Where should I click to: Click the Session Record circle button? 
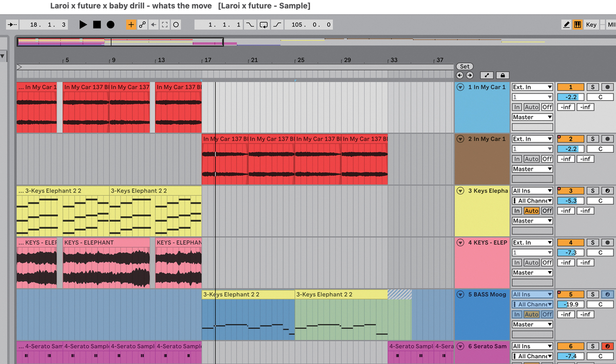176,25
